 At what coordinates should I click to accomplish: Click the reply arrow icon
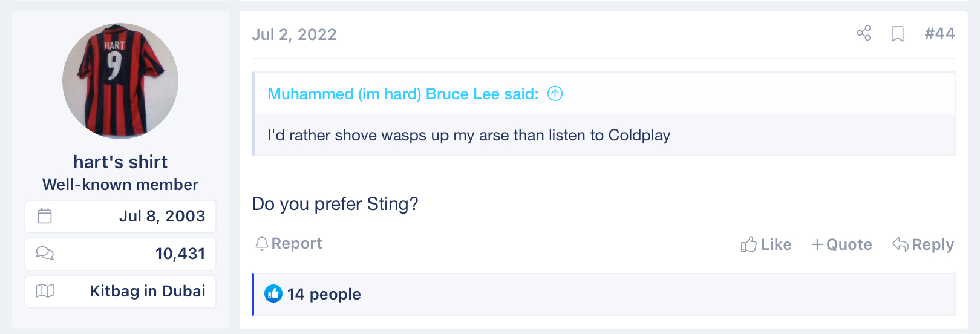point(900,244)
